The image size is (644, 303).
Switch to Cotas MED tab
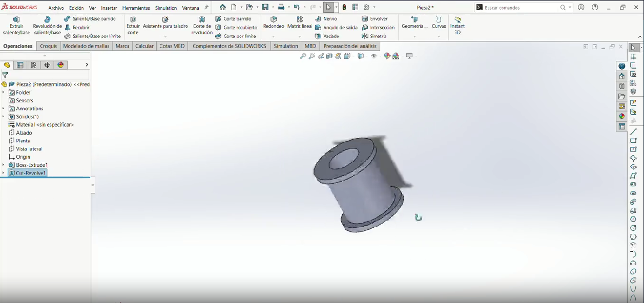point(172,46)
